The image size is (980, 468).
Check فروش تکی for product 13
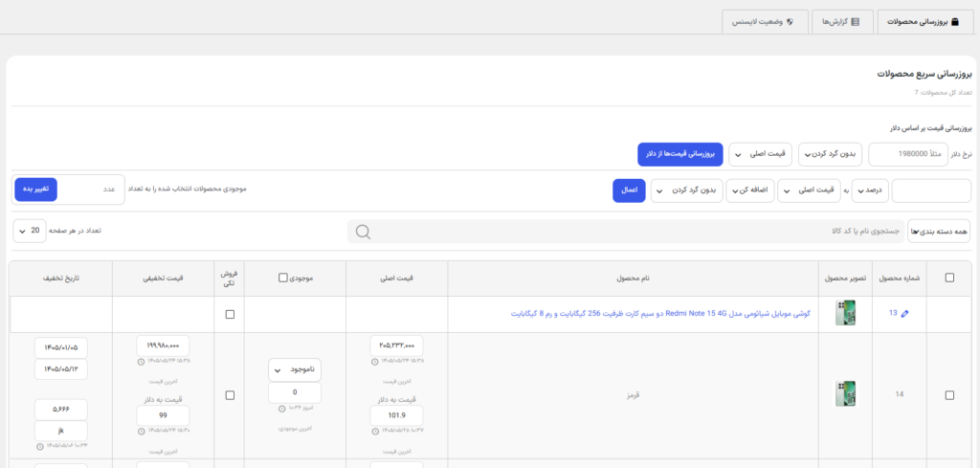click(x=230, y=314)
